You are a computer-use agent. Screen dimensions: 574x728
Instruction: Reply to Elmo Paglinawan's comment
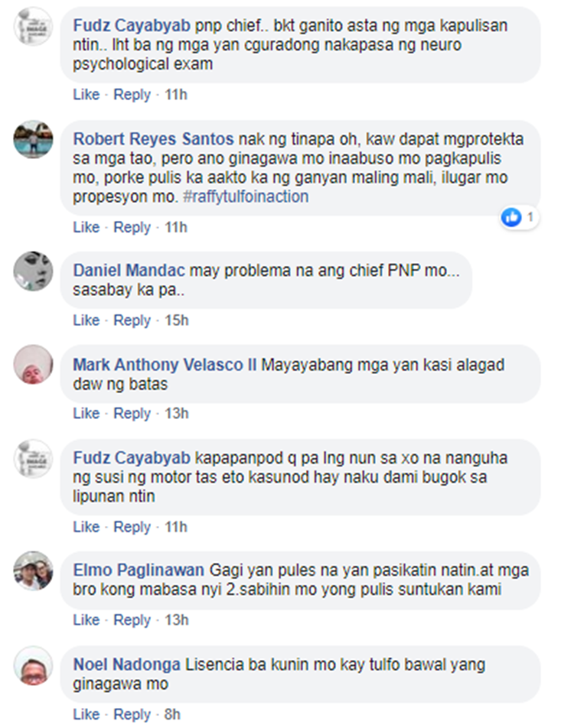pos(132,619)
